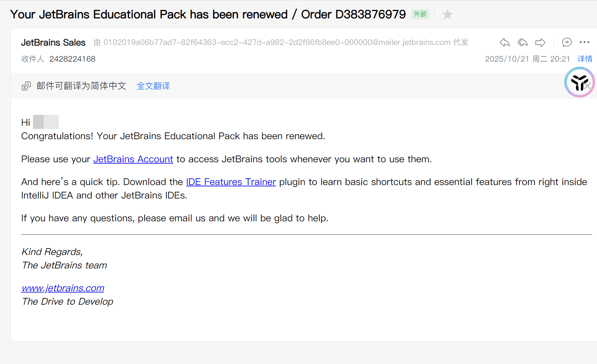Click the sender name JetBrains Sales

[53, 42]
